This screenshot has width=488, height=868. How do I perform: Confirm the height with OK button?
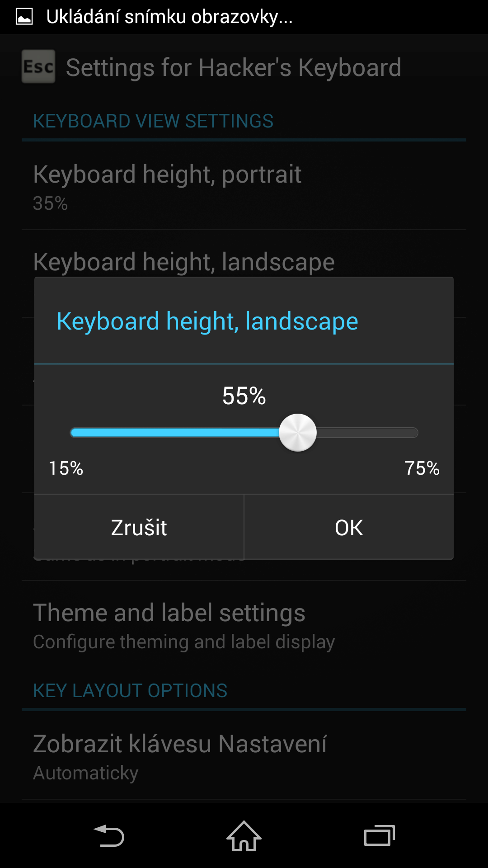(x=349, y=527)
